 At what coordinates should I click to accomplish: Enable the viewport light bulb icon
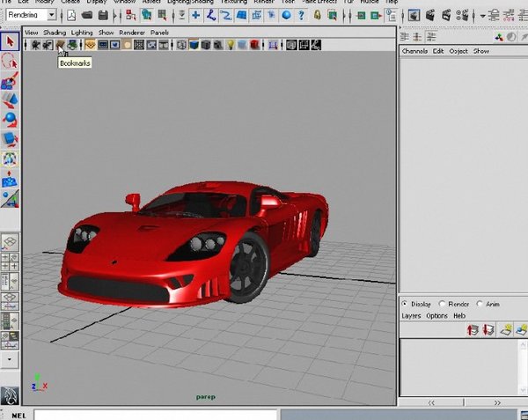[230, 45]
